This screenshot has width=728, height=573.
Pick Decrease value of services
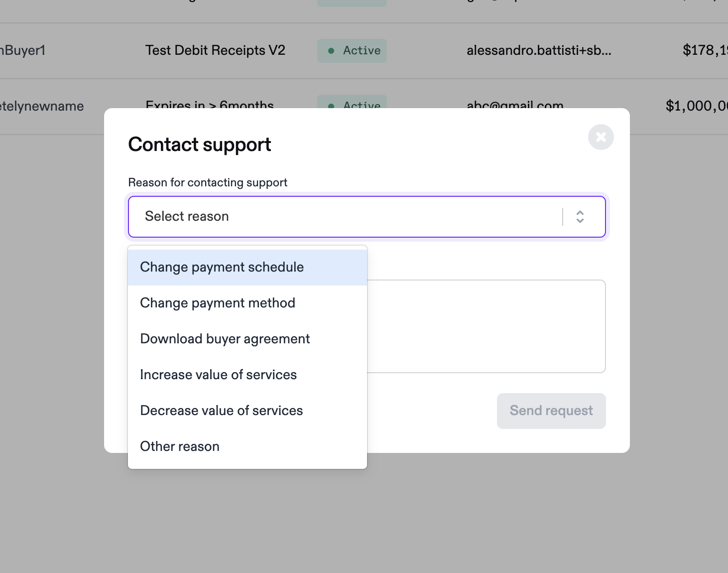click(247, 411)
